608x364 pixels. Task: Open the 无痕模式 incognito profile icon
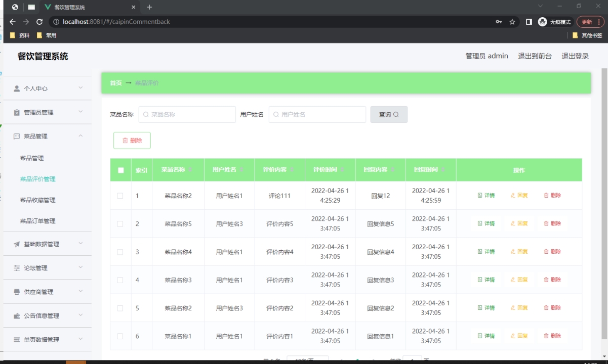point(543,22)
